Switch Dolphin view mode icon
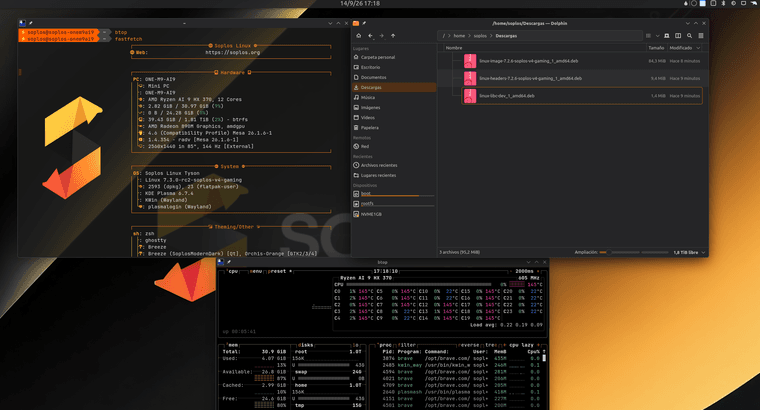The height and width of the screenshot is (410, 760). 648,35
